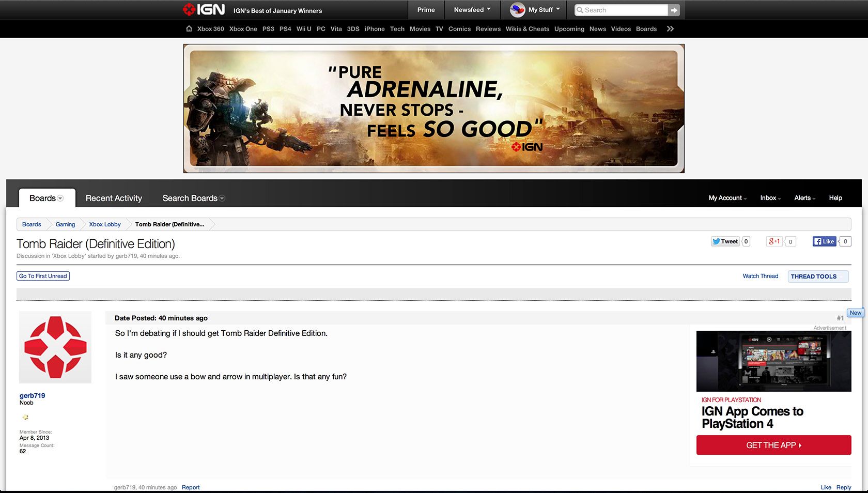Screen dimensions: 868x493
Task: Click into the Search input field
Action: click(622, 10)
